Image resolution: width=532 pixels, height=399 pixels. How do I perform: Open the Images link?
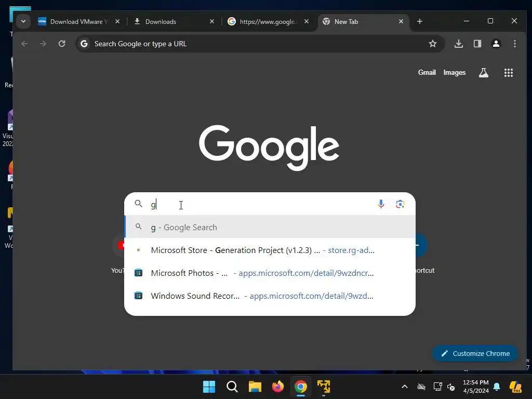(454, 73)
